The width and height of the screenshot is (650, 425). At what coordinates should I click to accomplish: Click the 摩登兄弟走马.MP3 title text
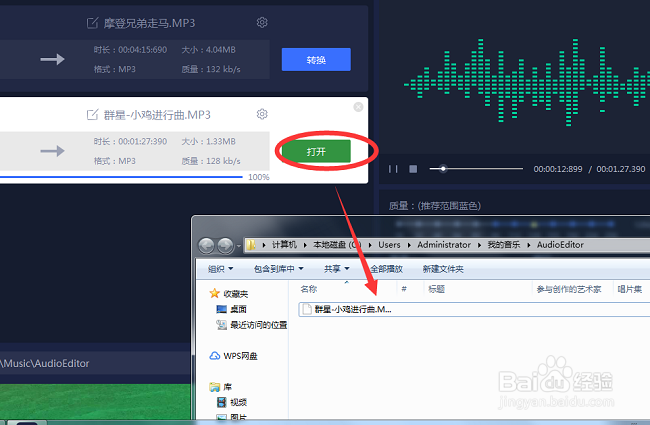(149, 23)
